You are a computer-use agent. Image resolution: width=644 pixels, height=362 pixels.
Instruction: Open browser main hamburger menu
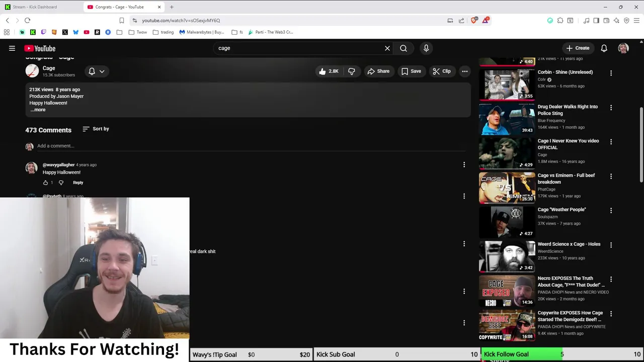(x=636, y=21)
